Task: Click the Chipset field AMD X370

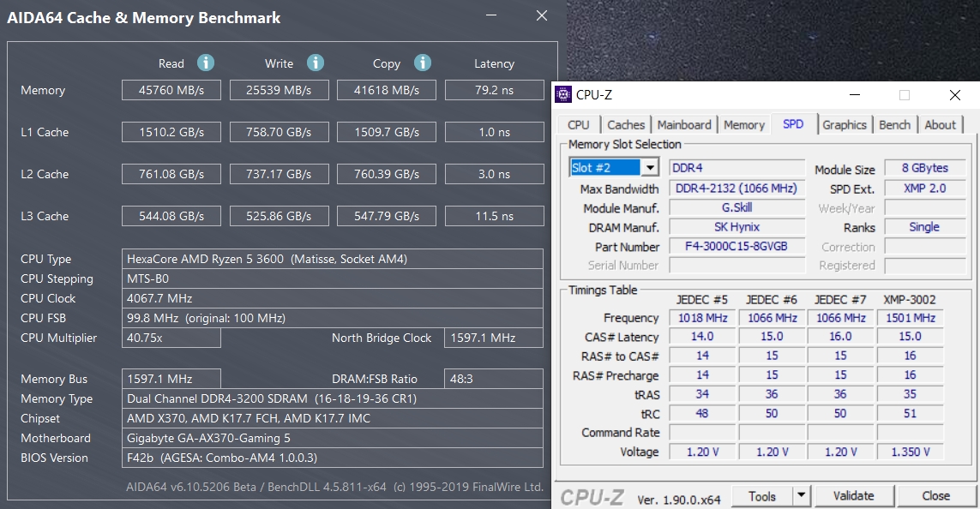Action: [x=333, y=418]
